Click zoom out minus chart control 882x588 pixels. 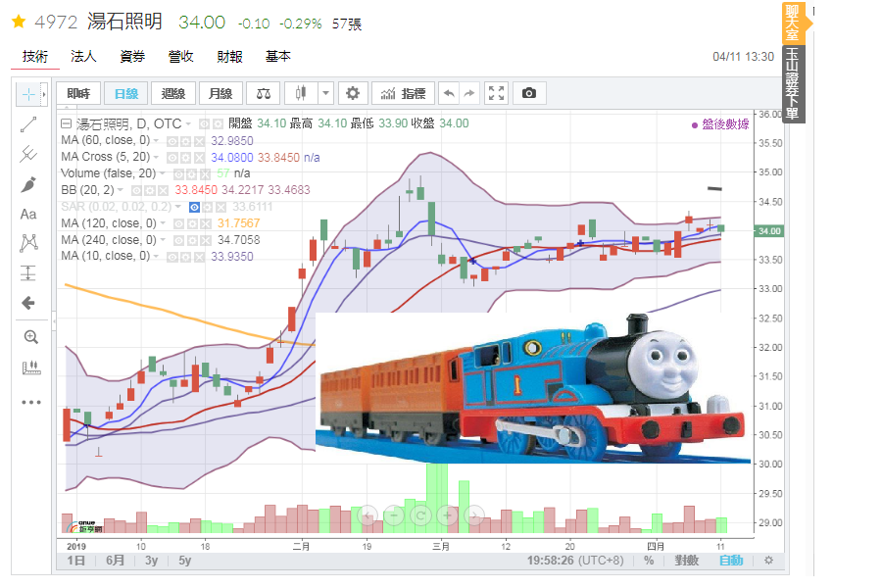(x=394, y=515)
